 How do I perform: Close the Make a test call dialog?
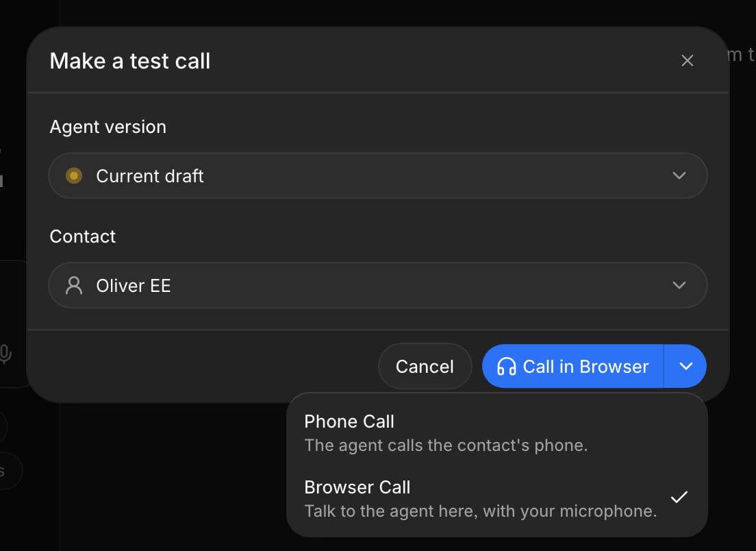[x=687, y=60]
